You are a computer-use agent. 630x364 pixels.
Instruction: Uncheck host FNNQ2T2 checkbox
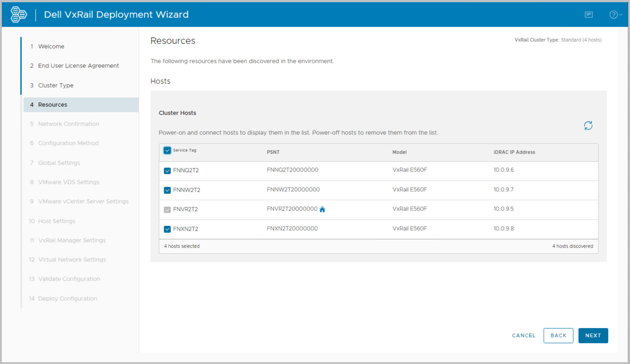click(167, 171)
